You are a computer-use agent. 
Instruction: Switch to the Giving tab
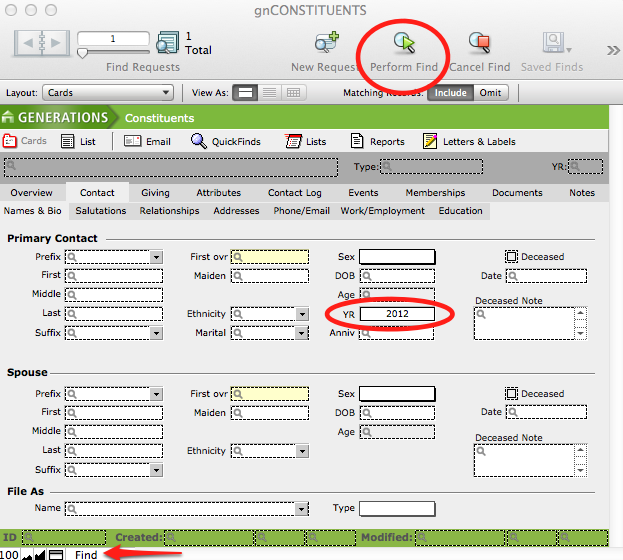click(x=155, y=193)
